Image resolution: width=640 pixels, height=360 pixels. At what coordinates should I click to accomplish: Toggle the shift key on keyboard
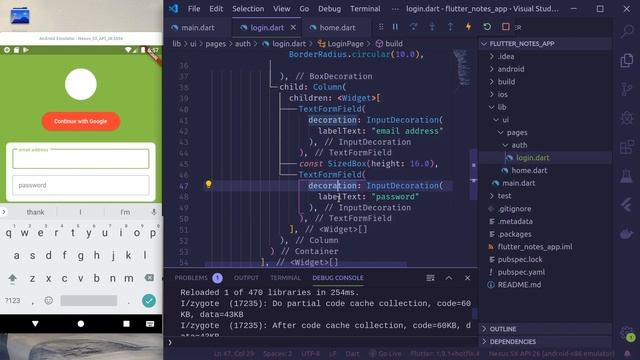12,278
